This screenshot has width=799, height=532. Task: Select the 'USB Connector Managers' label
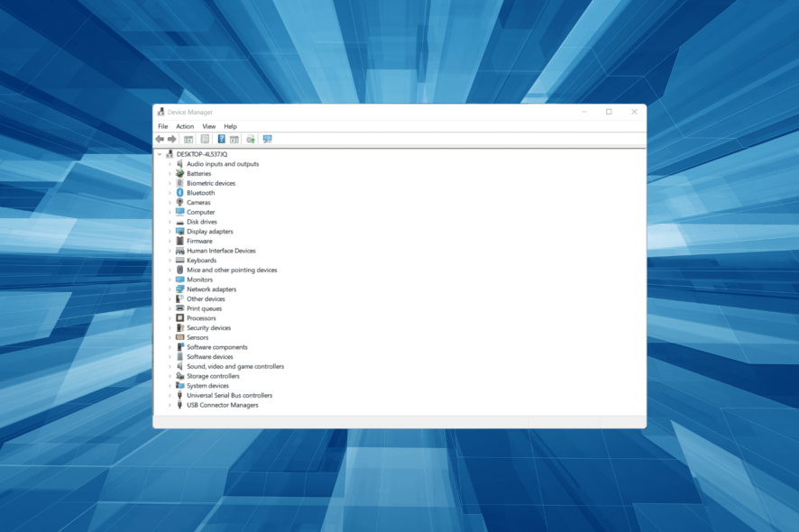tap(223, 405)
